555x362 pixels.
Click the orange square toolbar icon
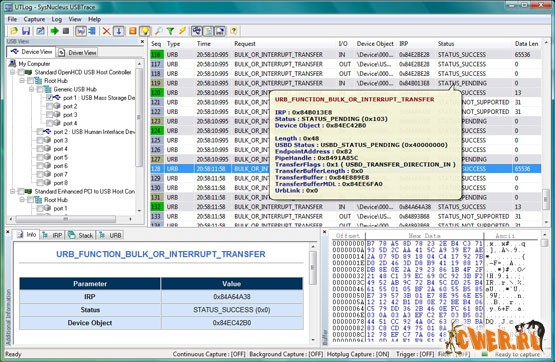(x=132, y=31)
